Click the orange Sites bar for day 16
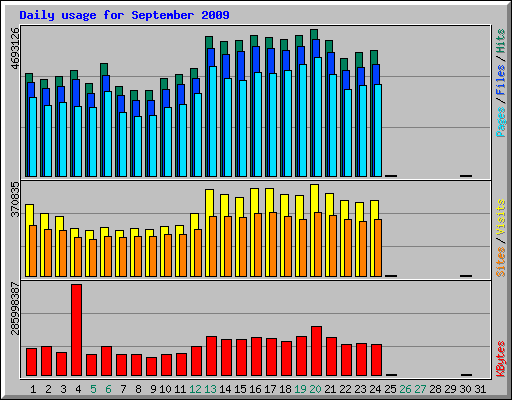Viewport: 512px width, 400px height. point(258,245)
